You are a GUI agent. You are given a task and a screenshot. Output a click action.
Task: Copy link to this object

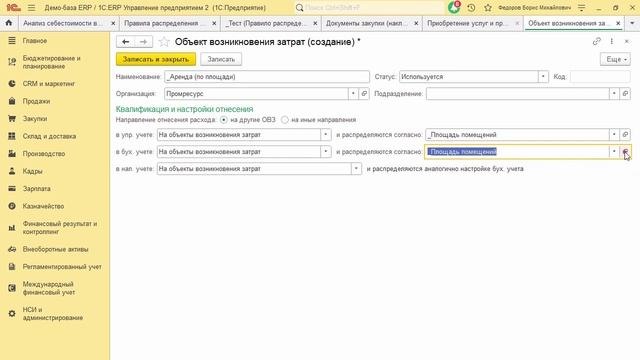pos(597,41)
